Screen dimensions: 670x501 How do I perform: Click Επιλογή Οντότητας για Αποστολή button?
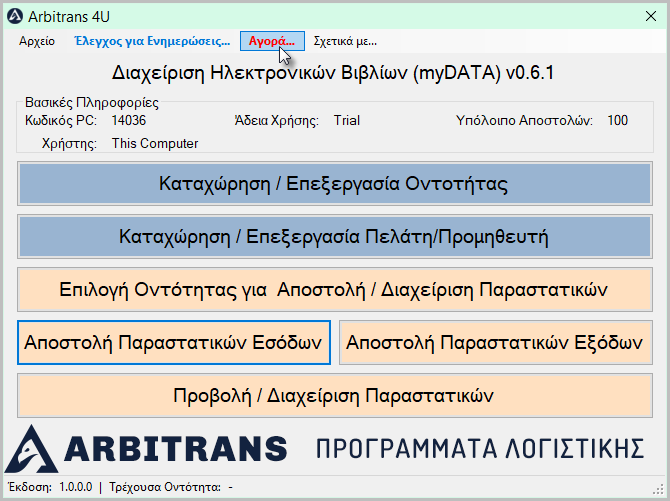click(x=335, y=290)
